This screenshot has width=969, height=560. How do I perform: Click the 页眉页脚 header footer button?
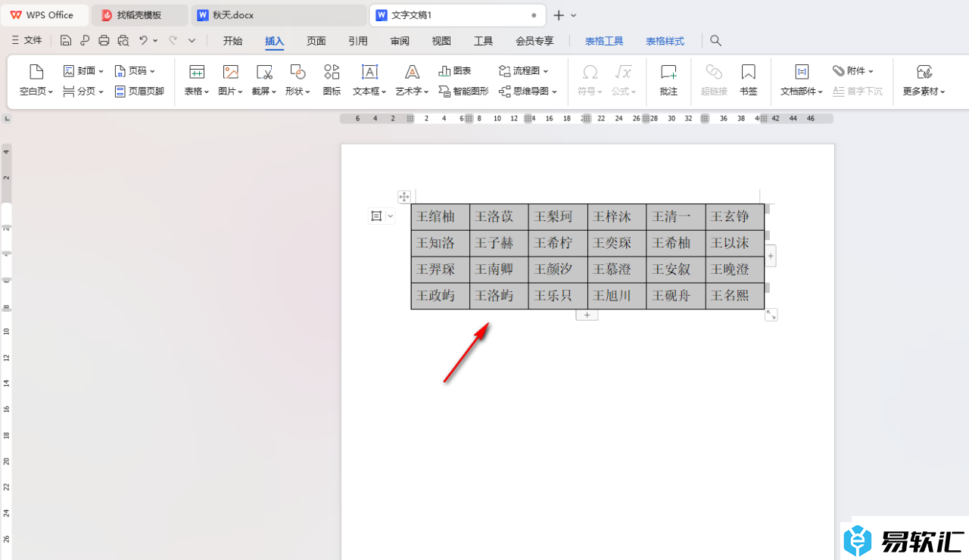[x=139, y=92]
